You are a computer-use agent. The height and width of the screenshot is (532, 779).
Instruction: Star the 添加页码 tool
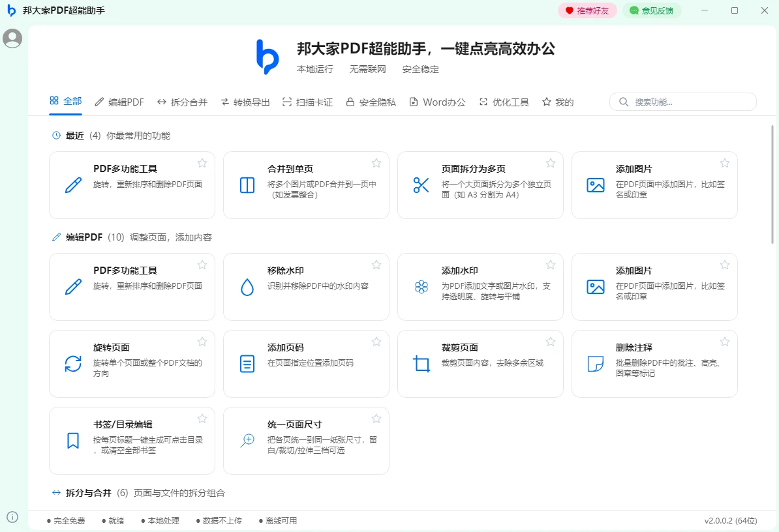tap(376, 342)
